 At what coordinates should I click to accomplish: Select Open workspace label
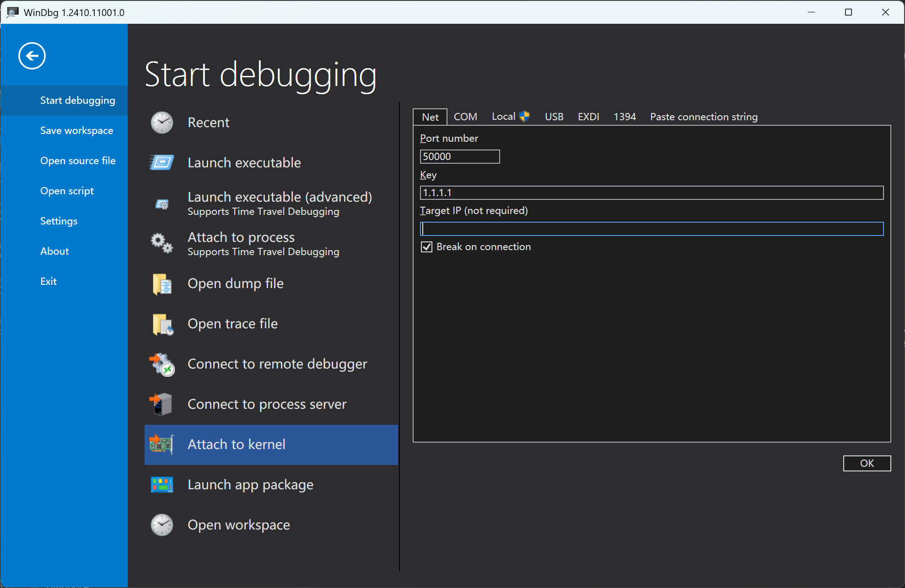coord(239,525)
